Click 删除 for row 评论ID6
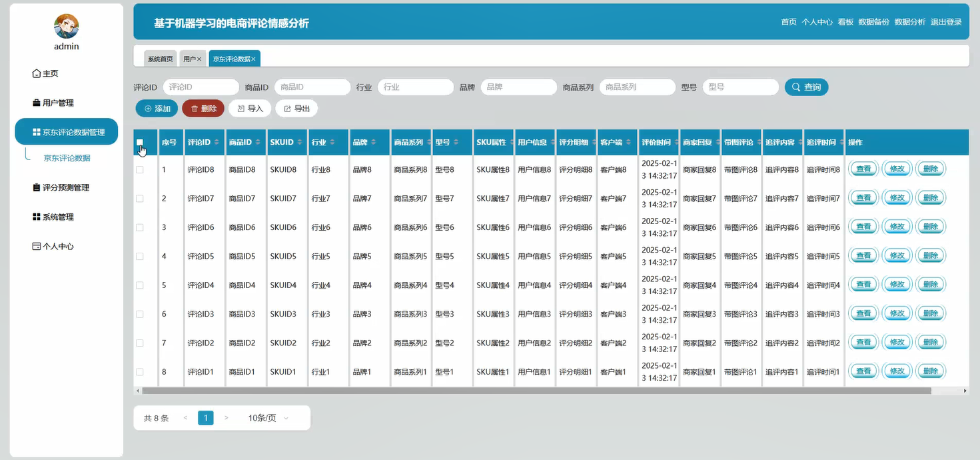 click(931, 227)
